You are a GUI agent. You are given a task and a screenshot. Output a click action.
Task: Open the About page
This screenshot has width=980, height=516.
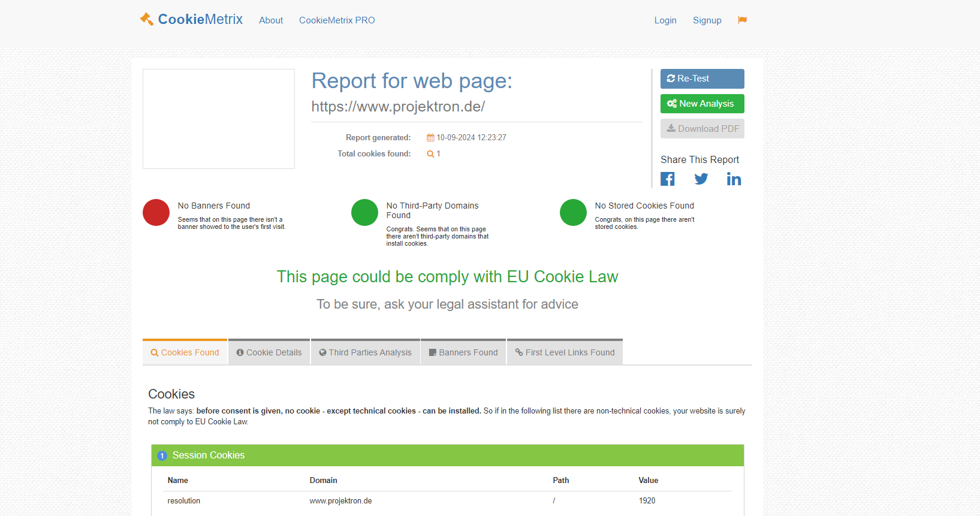271,20
